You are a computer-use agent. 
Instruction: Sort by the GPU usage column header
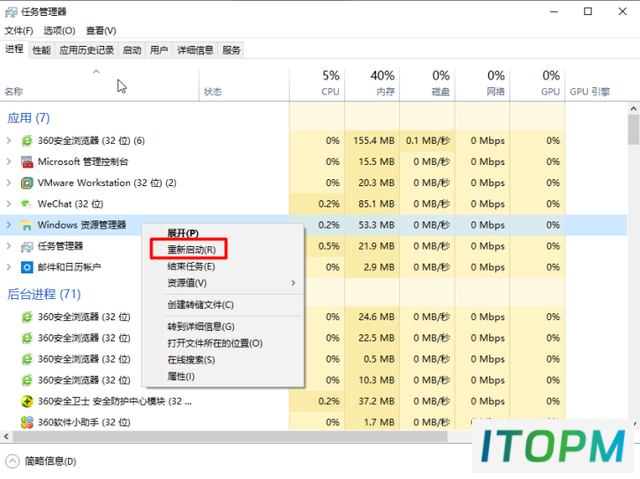538,85
